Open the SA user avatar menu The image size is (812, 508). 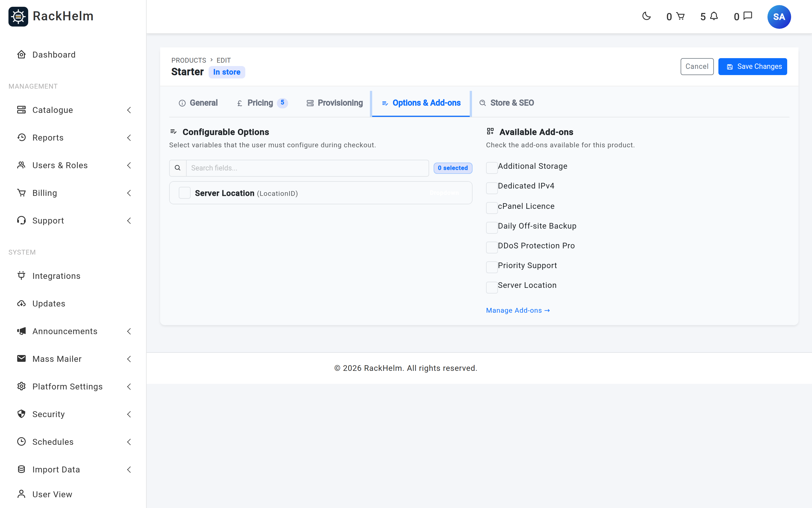[x=779, y=17]
